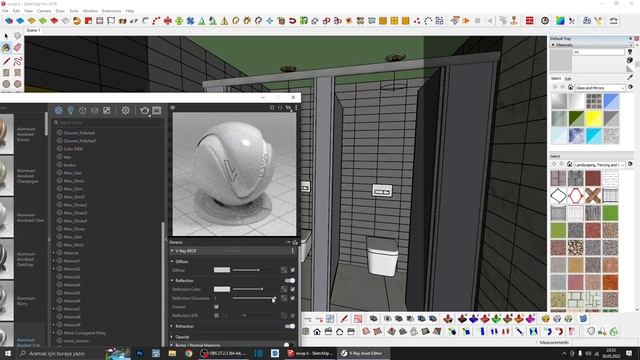Click the Diffuse color swatch

222,270
